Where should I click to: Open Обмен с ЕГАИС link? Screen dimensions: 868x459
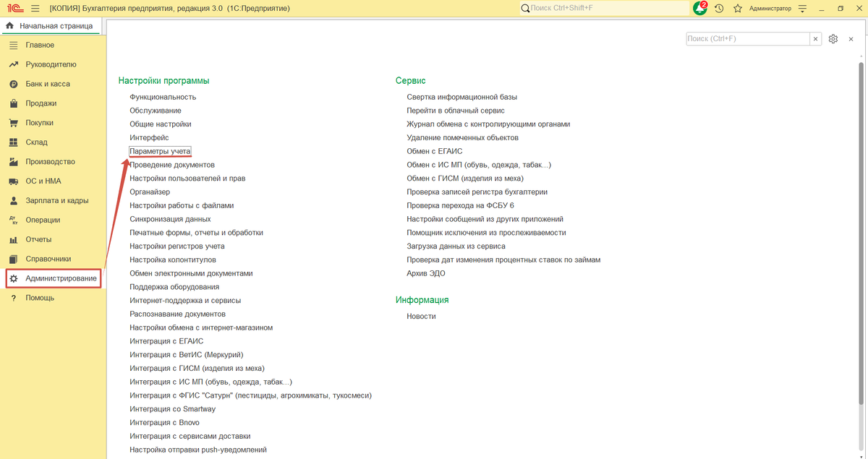click(x=434, y=151)
